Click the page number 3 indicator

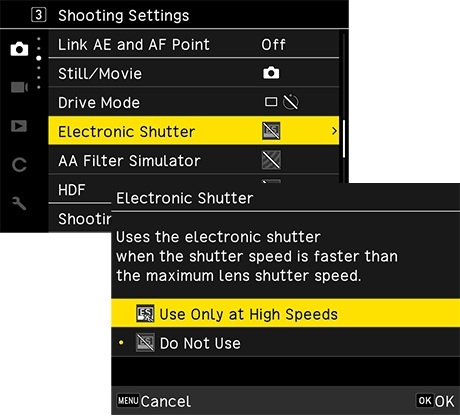click(x=39, y=15)
